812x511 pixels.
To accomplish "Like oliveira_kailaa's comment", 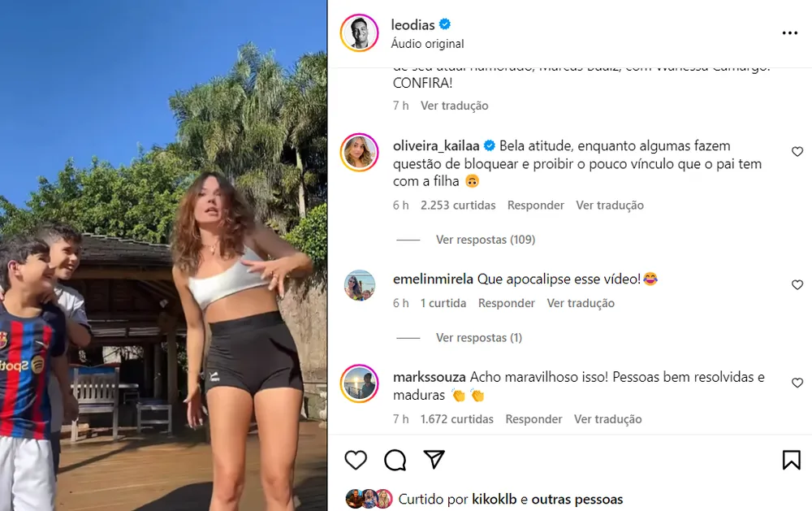I will coord(797,151).
